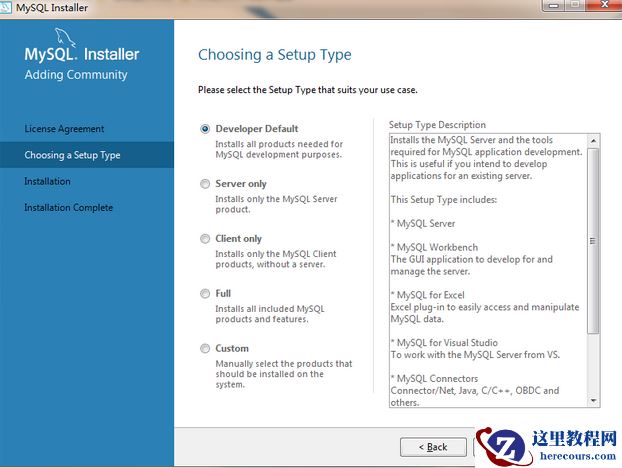
Task: Click the 'Server only' label text
Action: click(x=241, y=184)
